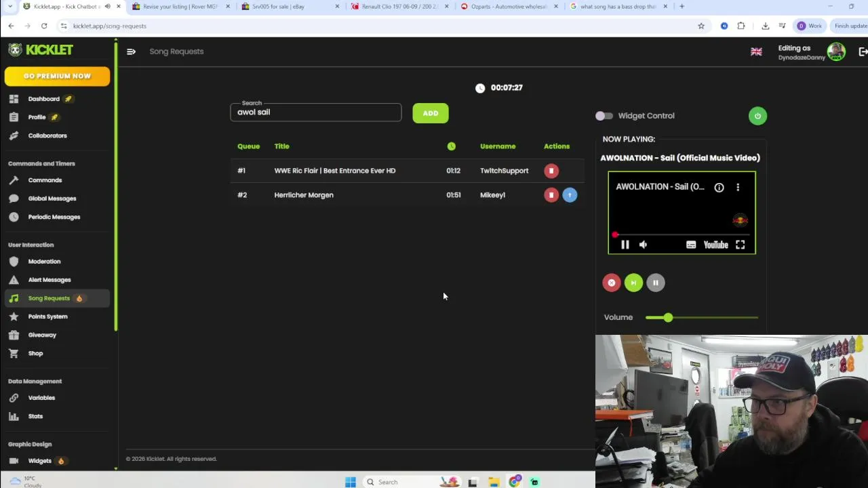Click the Kicklet logo
868x488 pixels.
tap(41, 50)
